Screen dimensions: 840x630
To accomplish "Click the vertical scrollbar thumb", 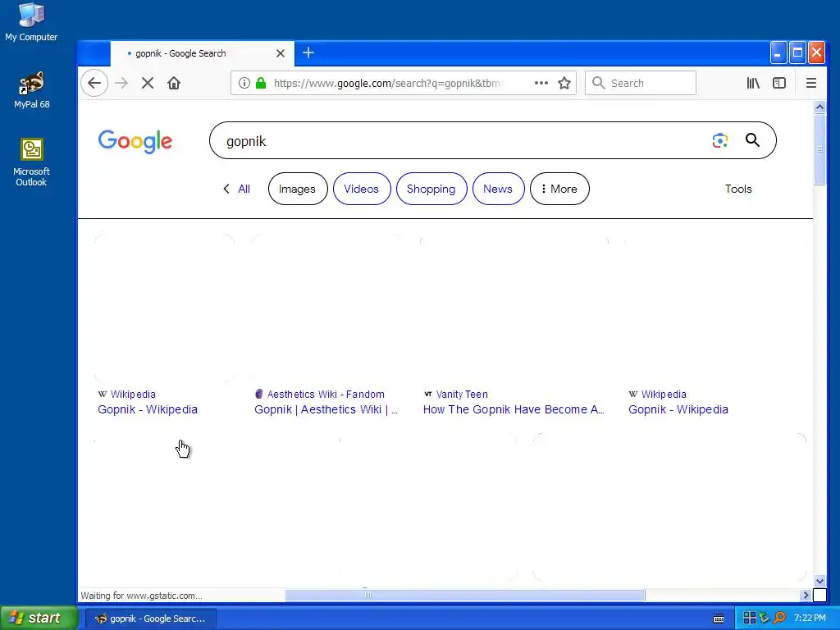I will [819, 149].
